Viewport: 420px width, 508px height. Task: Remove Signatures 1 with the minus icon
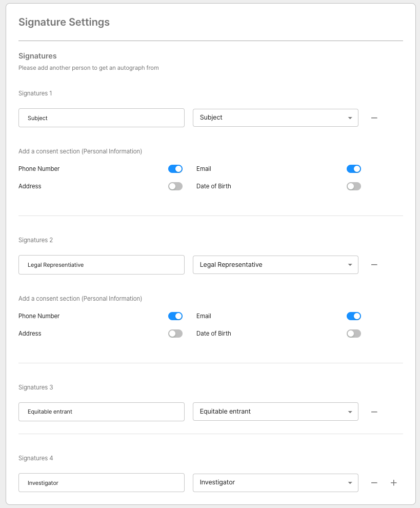point(374,118)
